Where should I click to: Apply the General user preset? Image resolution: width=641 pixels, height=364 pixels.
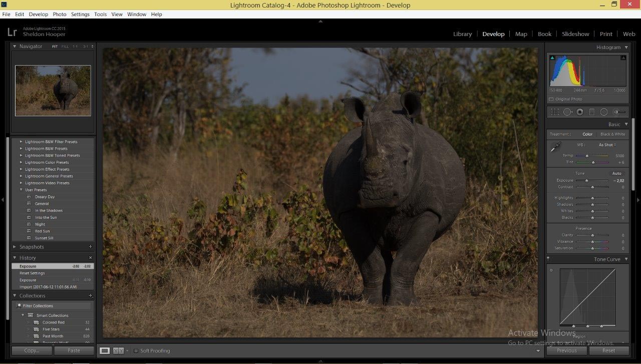point(42,204)
